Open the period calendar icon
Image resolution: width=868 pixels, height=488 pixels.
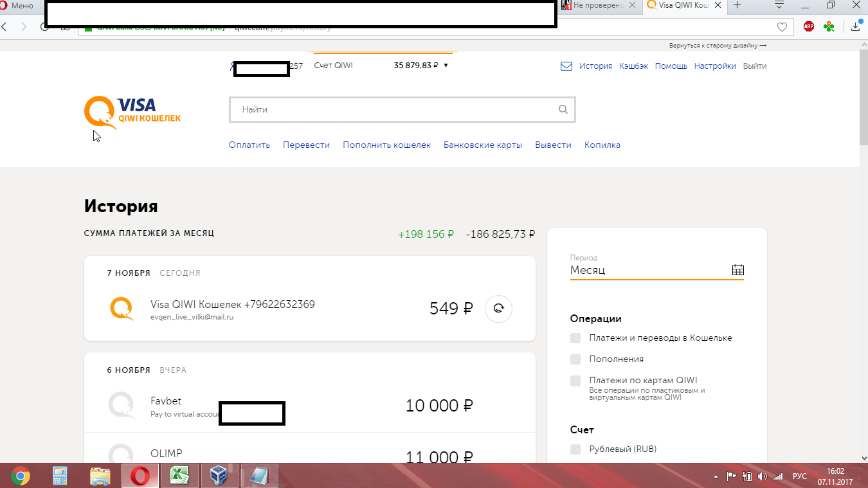click(737, 270)
